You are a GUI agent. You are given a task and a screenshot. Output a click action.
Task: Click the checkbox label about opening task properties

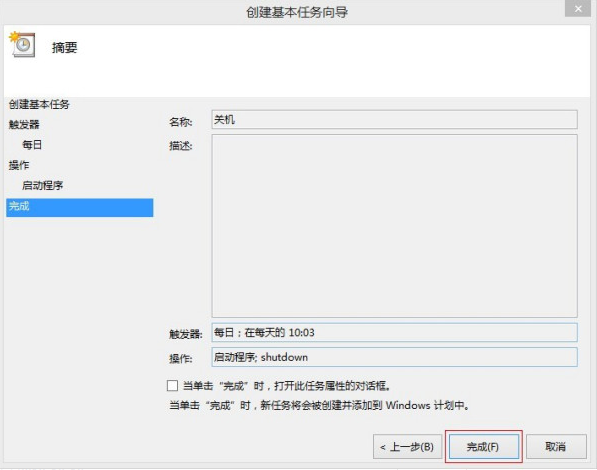[x=287, y=386]
